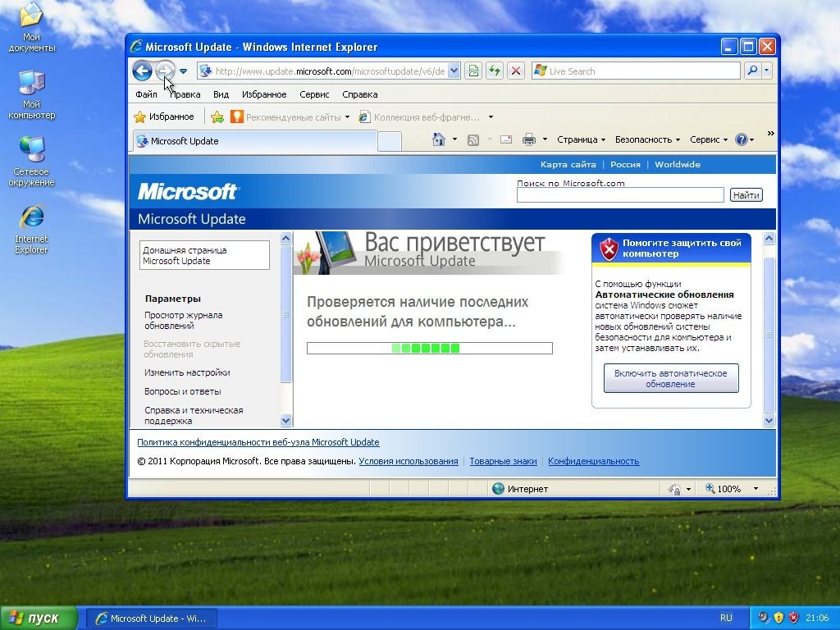Open Условия использования link
The image size is (840, 630).
tap(409, 461)
